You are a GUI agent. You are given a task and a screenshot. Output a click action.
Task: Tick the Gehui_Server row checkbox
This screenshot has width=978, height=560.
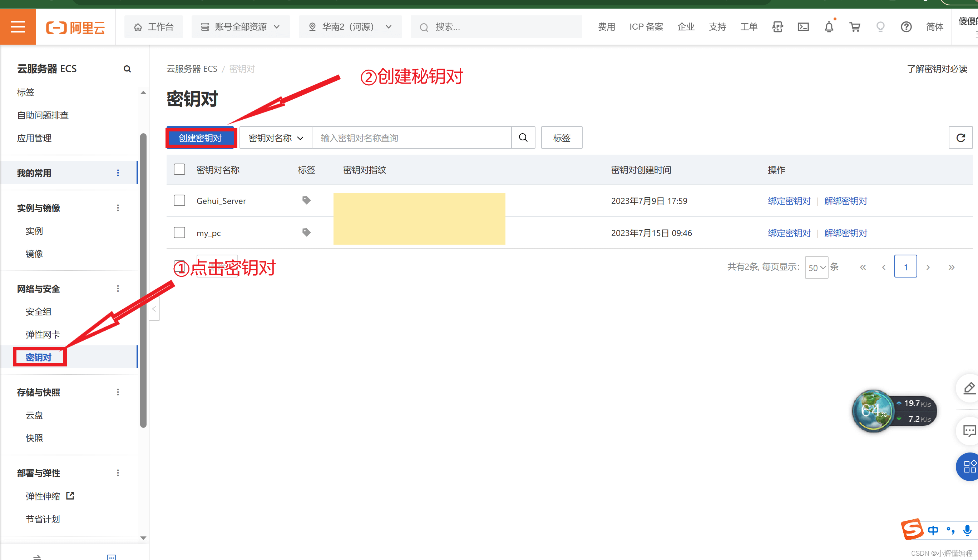tap(179, 200)
